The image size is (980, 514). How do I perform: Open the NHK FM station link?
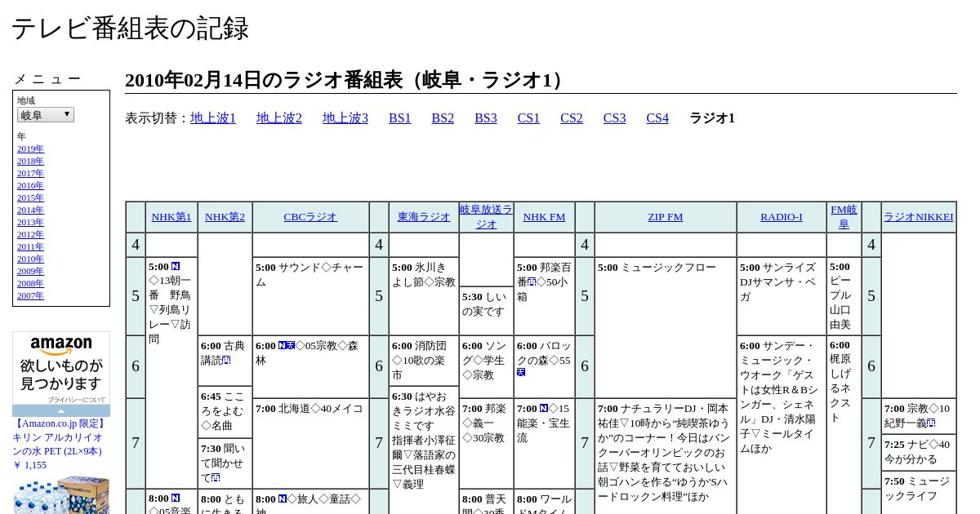544,217
